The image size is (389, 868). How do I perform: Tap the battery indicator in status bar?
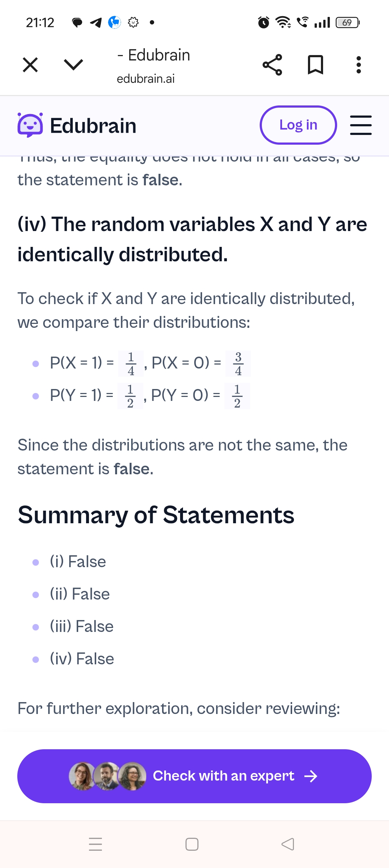click(x=347, y=23)
